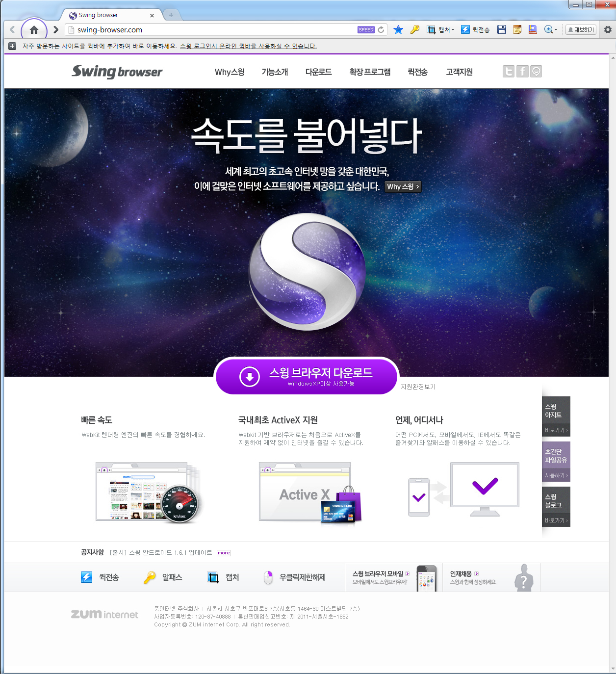Click the page scrollbar up arrow
Viewport: 616px width, 674px height.
[613, 57]
